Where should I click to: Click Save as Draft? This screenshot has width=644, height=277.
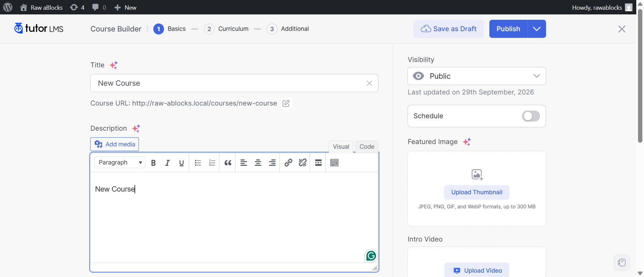pyautogui.click(x=448, y=29)
